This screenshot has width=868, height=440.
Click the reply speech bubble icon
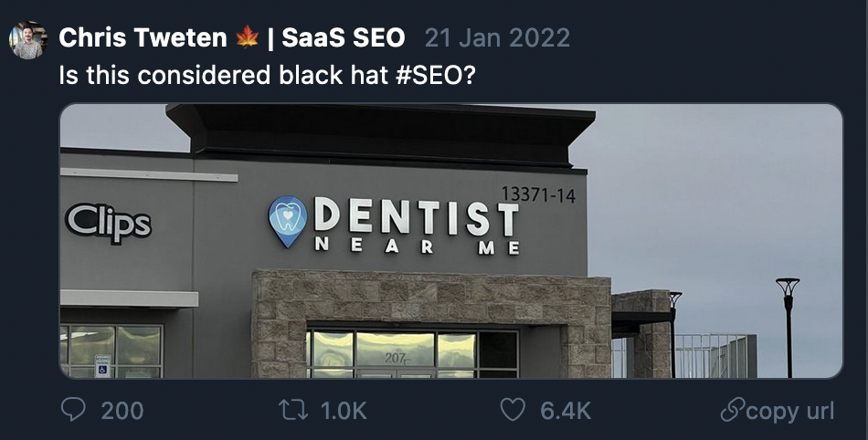tap(73, 410)
